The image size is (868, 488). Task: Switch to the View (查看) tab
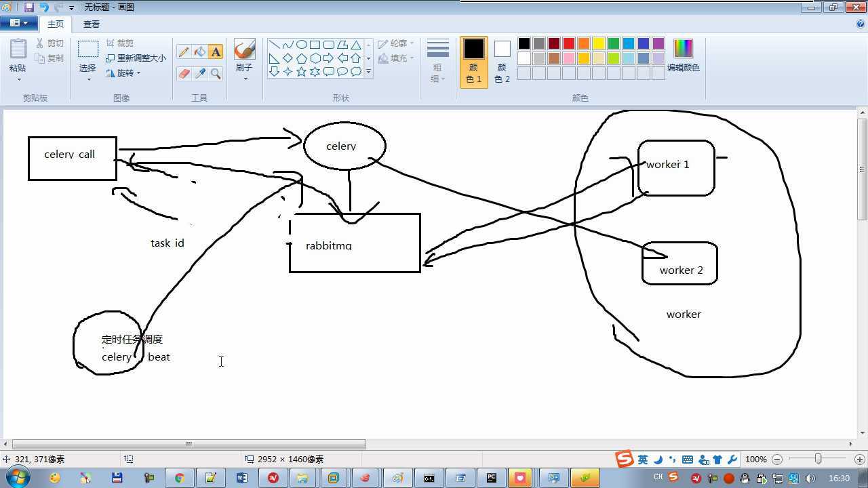click(92, 24)
